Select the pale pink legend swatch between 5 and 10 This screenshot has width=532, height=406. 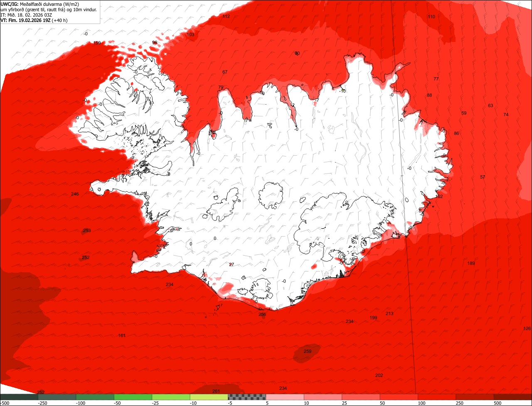285,397
